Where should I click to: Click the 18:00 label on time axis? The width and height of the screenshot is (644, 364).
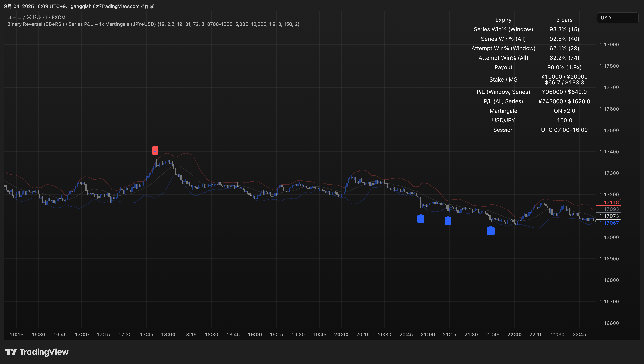[x=168, y=335]
